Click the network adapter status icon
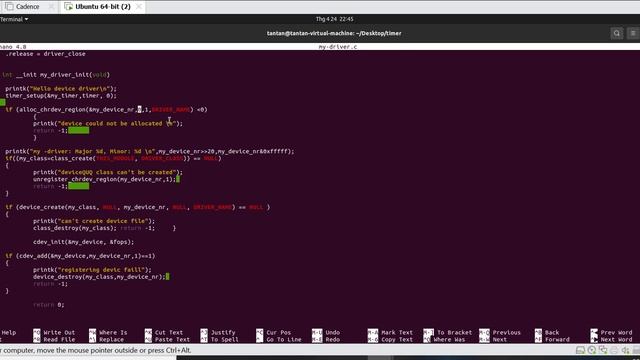This screenshot has height=360, width=640. click(603, 350)
